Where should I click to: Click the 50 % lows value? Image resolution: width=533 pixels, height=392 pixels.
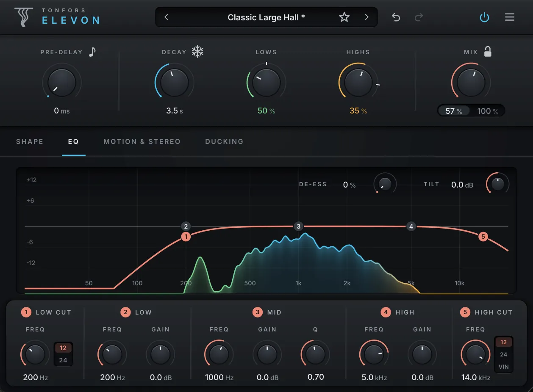tap(266, 111)
